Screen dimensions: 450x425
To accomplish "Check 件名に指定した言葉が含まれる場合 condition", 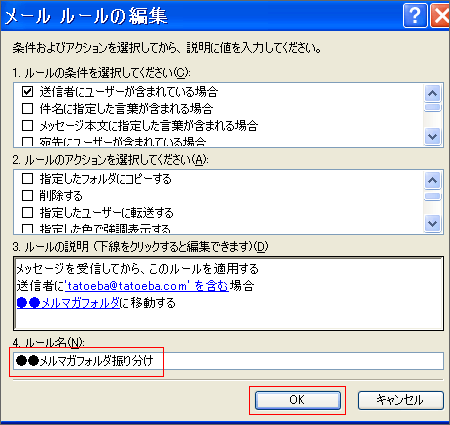I will (x=27, y=109).
